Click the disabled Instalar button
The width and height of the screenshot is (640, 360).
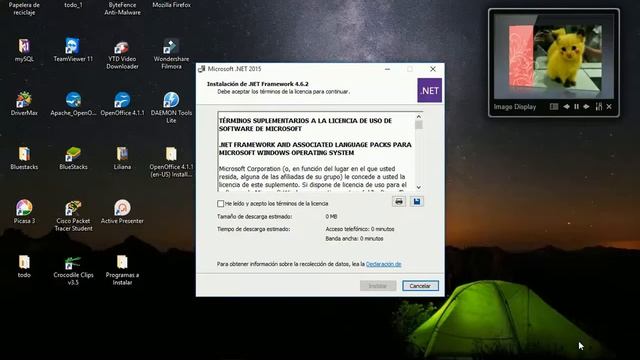(378, 286)
